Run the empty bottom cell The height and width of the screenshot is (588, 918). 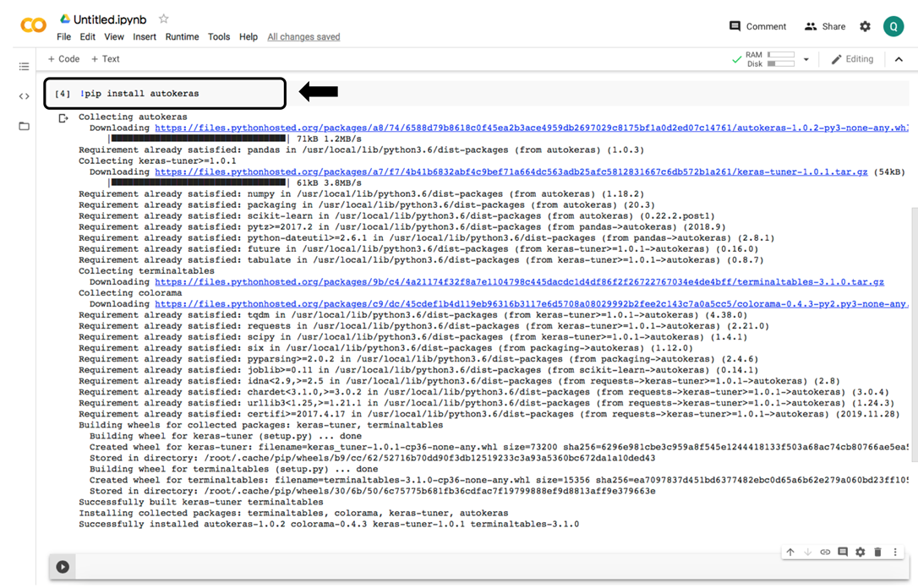pos(62,567)
